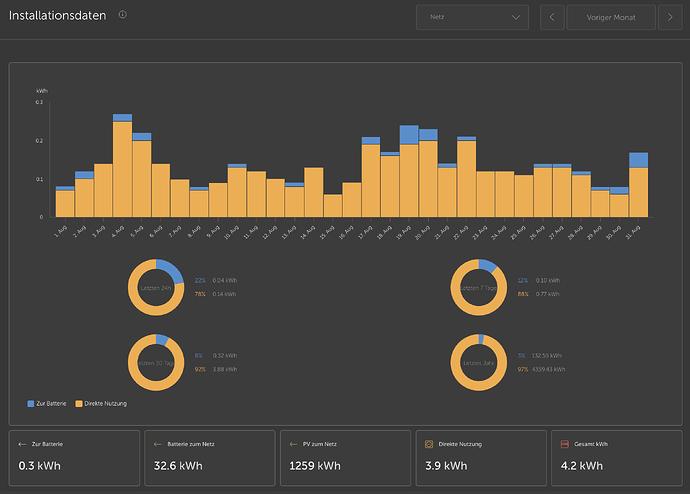Go to next period with right chevron
Viewport: 690px width, 494px height.
coord(670,17)
